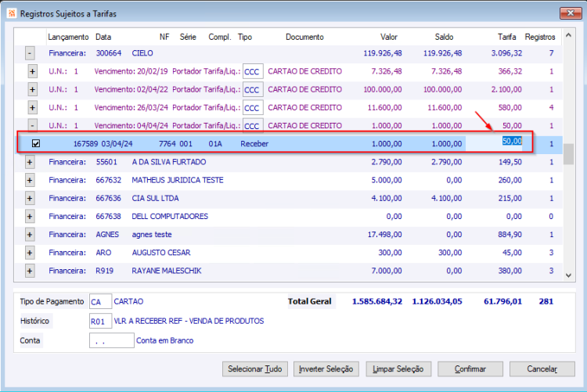The image size is (587, 392).
Task: Click Inverter Seleção button
Action: (326, 369)
